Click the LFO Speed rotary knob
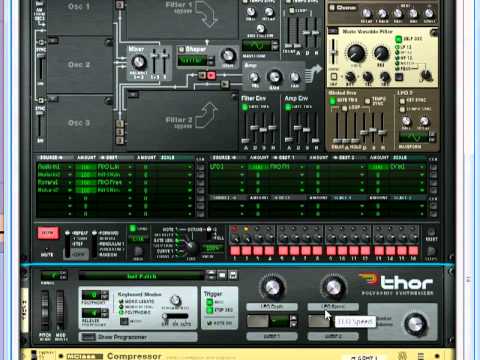 click(333, 287)
